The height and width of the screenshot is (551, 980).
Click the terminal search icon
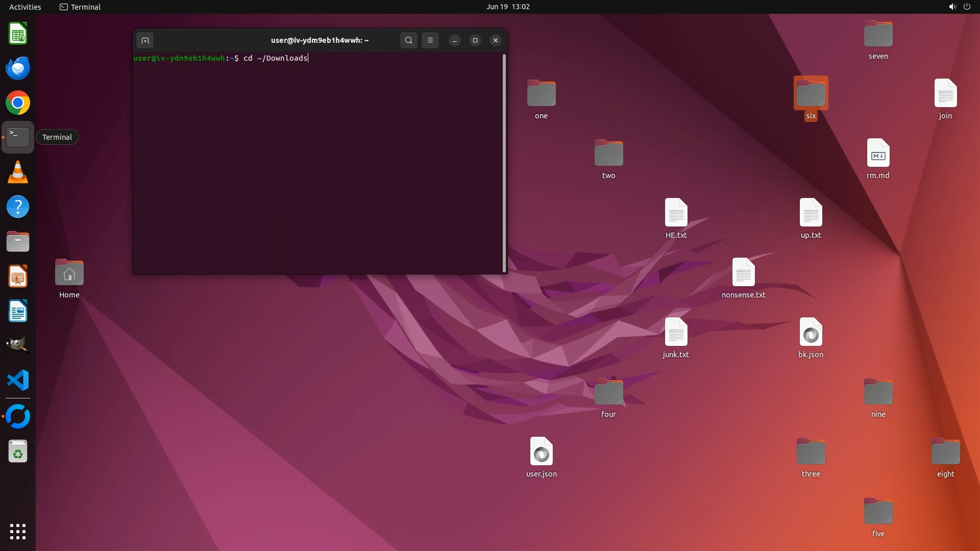tap(408, 40)
